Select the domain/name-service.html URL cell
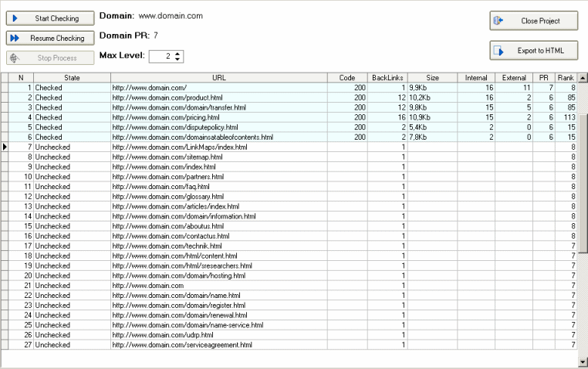 (x=219, y=325)
